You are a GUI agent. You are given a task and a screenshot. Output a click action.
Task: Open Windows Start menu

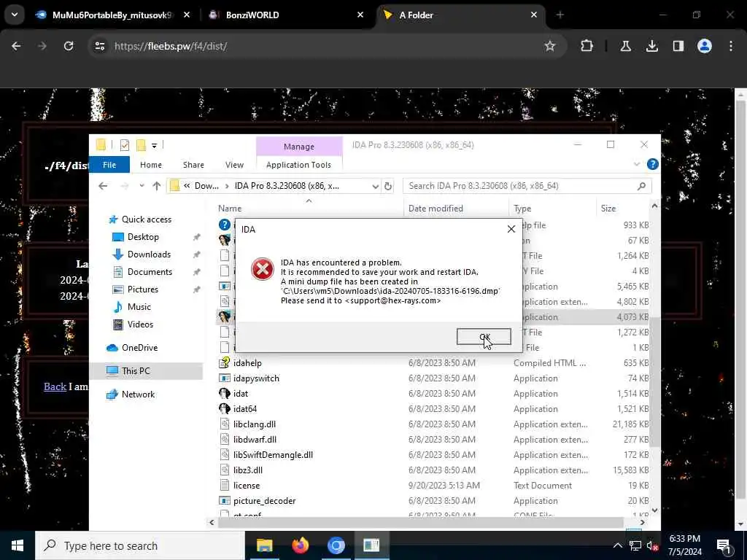tap(18, 545)
